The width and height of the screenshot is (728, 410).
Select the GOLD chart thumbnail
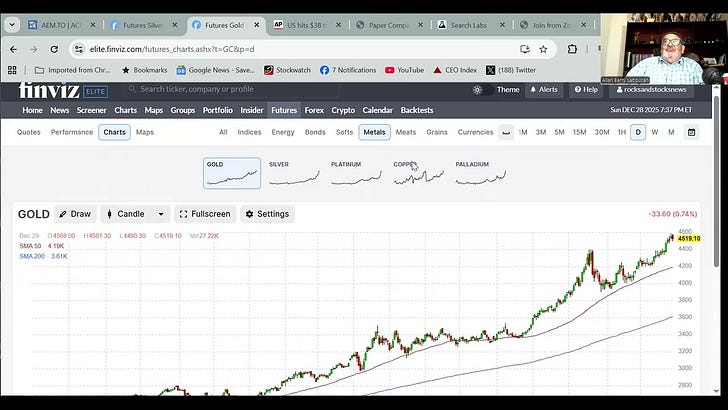click(232, 173)
